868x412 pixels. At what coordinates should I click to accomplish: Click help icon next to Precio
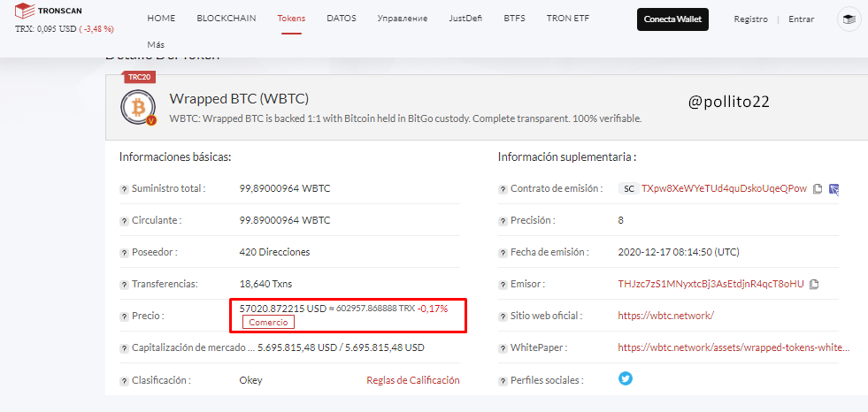pos(124,317)
